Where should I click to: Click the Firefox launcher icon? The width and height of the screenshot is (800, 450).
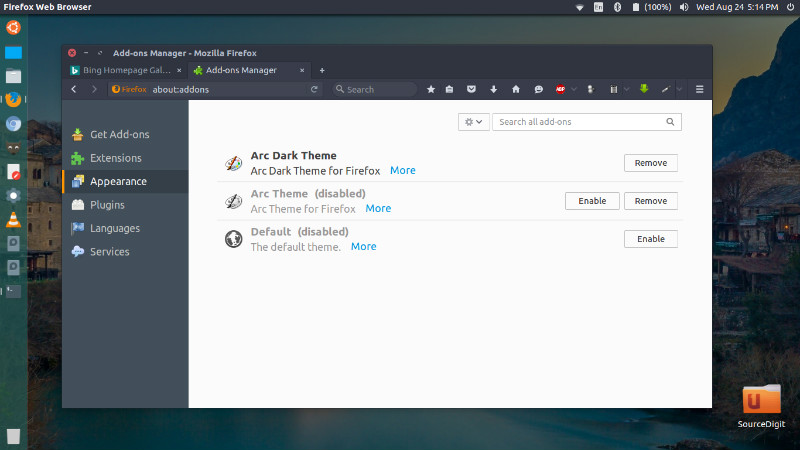13,99
